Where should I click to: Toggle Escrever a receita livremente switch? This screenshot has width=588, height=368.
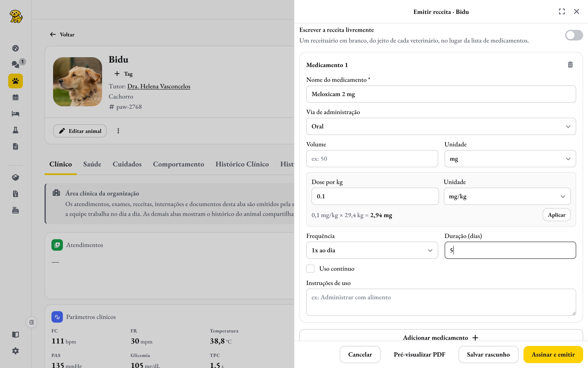coord(574,35)
